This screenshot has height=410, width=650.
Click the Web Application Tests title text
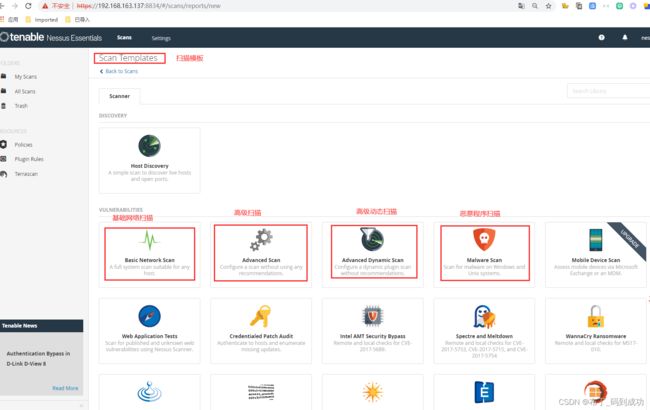[x=150, y=336]
